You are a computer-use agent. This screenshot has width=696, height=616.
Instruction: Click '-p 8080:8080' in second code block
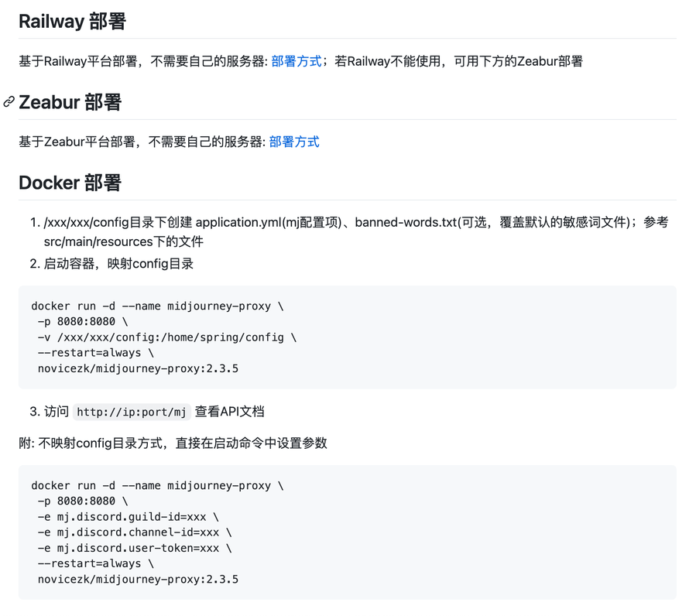(x=83, y=501)
